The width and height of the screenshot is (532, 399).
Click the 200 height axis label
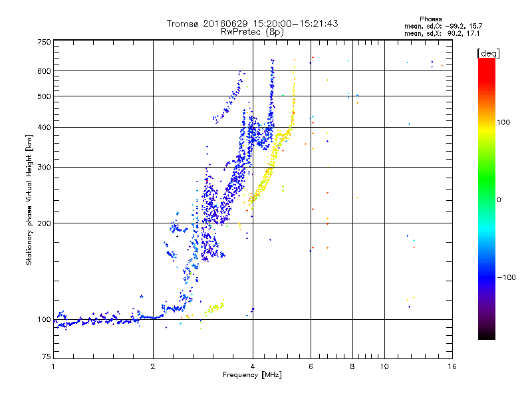point(44,223)
